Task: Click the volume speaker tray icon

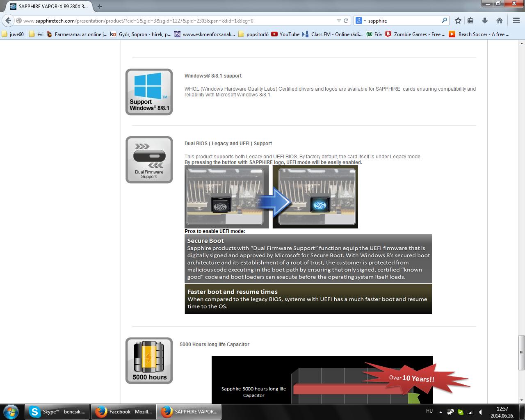Action: pos(480,412)
